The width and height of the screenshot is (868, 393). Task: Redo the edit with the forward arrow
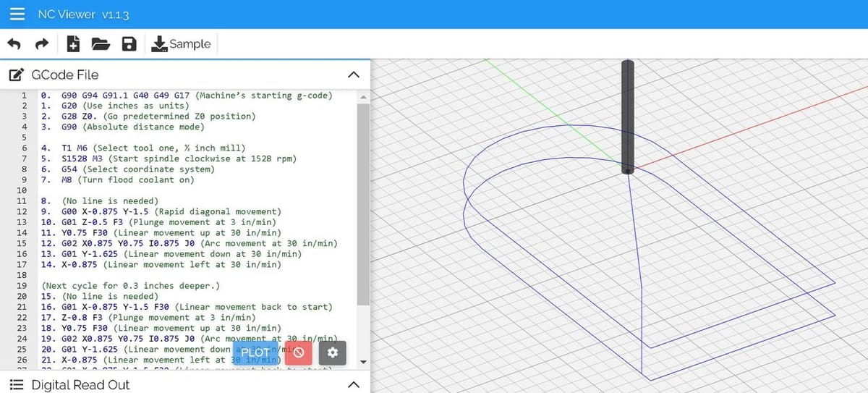coord(42,44)
